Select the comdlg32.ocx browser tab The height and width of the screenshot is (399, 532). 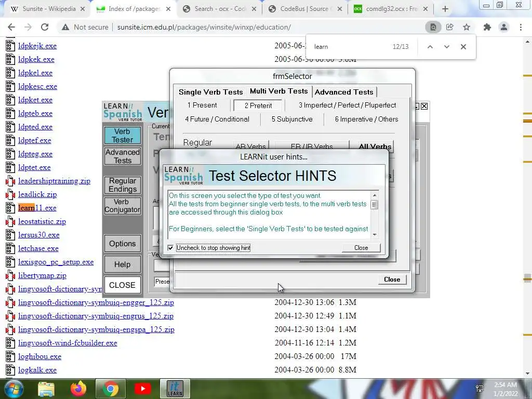point(392,9)
